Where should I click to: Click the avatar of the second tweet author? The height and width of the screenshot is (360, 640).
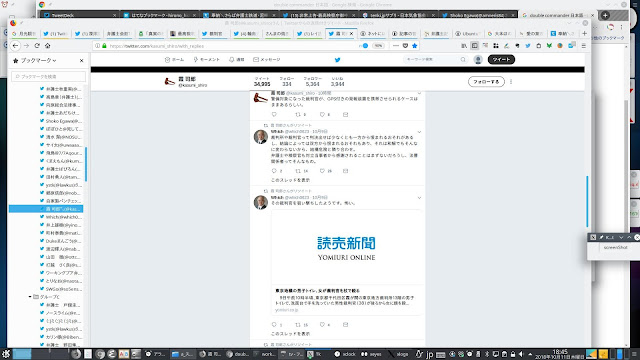pyautogui.click(x=261, y=137)
